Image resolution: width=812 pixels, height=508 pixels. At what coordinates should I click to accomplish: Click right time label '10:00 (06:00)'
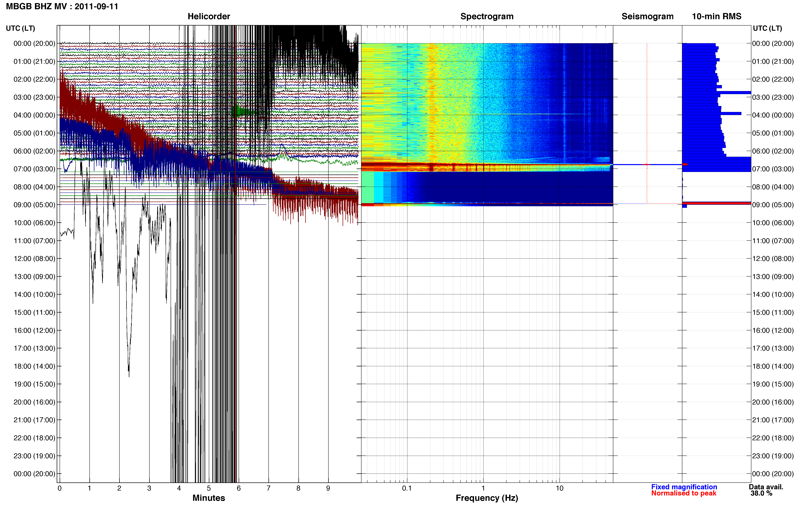(x=773, y=223)
